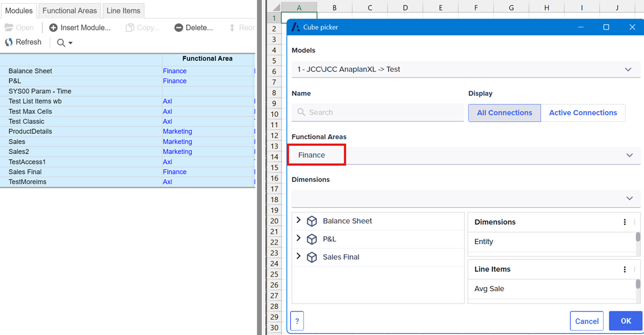644x335 pixels.
Task: Click the Copy icon in toolbar
Action: [130, 27]
